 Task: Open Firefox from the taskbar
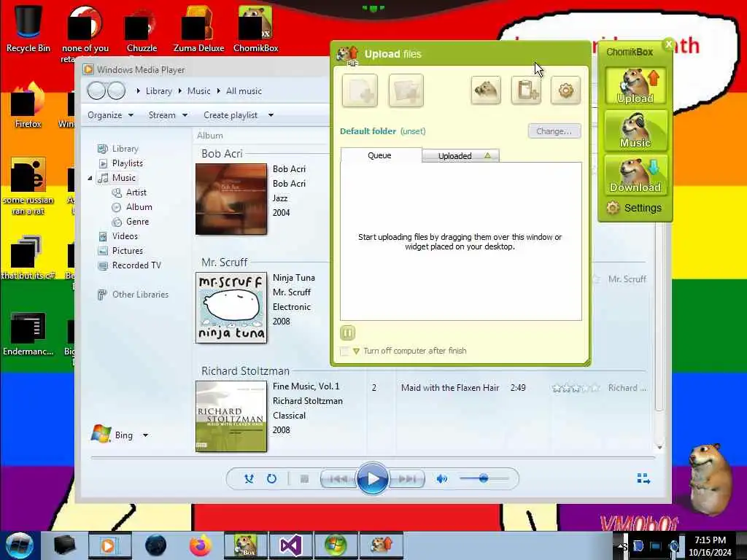(x=201, y=545)
